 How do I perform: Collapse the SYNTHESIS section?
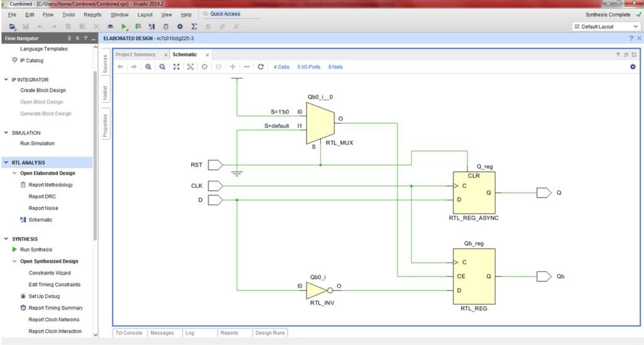tap(6, 239)
